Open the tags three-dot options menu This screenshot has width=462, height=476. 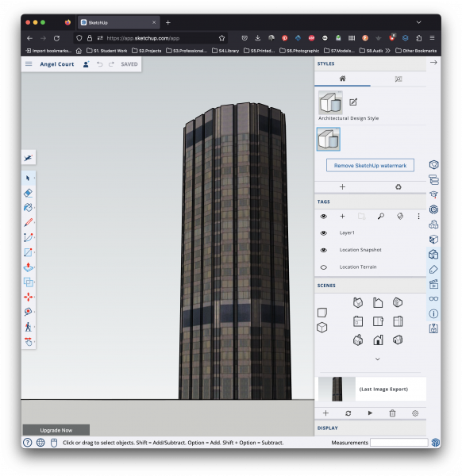point(418,216)
